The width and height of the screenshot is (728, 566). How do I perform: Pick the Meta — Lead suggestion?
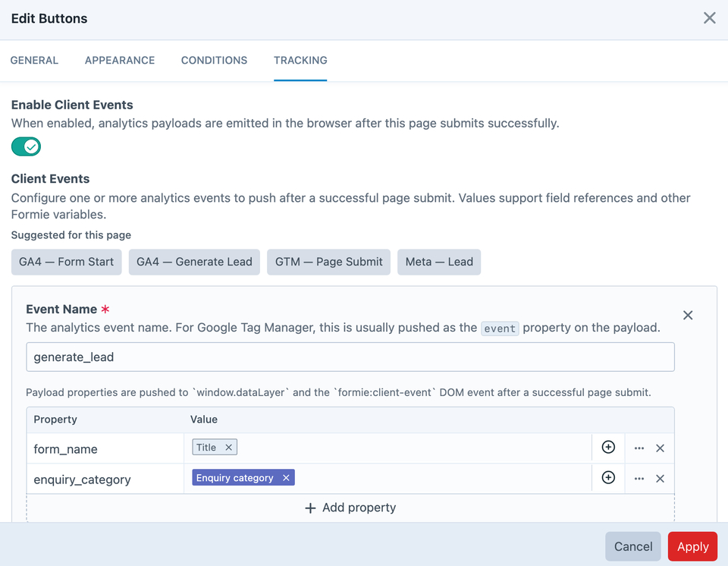[439, 262]
